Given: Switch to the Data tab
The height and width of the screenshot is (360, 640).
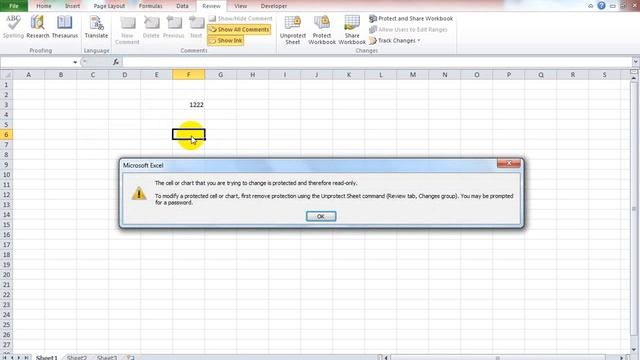Looking at the screenshot, I should pos(182,6).
